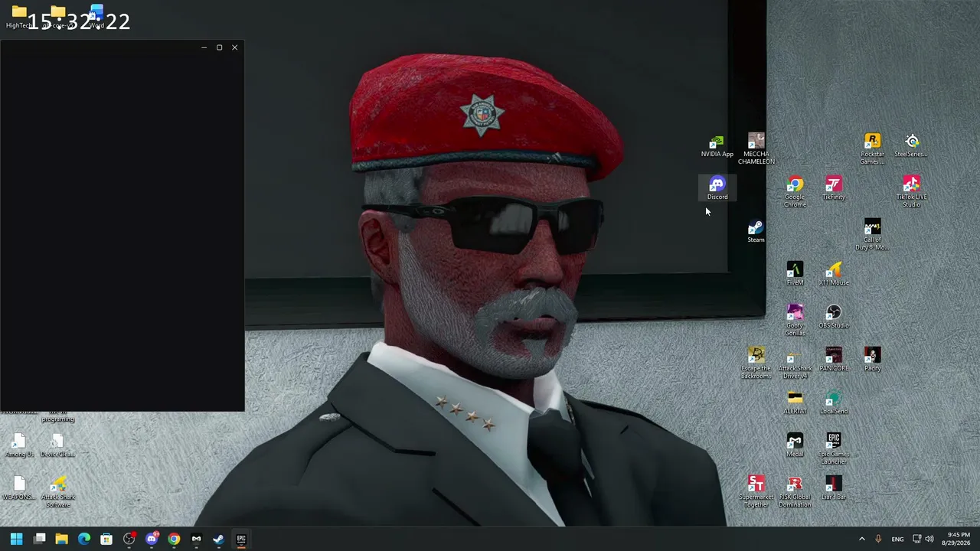Maximize the black window

[x=219, y=47]
